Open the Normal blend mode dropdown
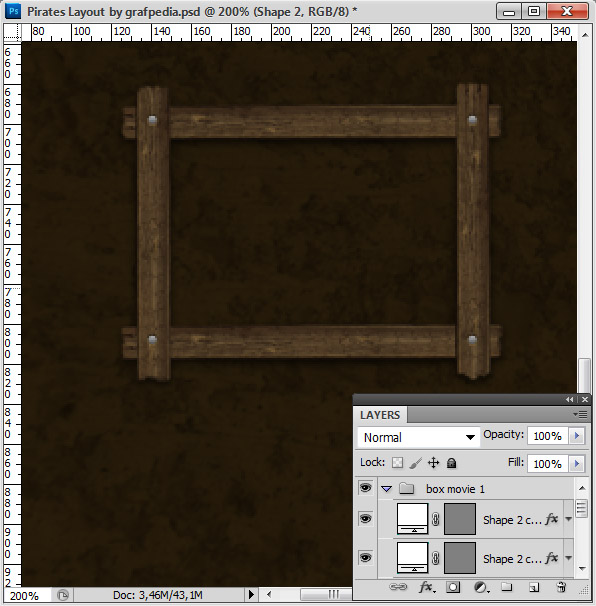Viewport: 596px width, 606px height. tap(419, 437)
